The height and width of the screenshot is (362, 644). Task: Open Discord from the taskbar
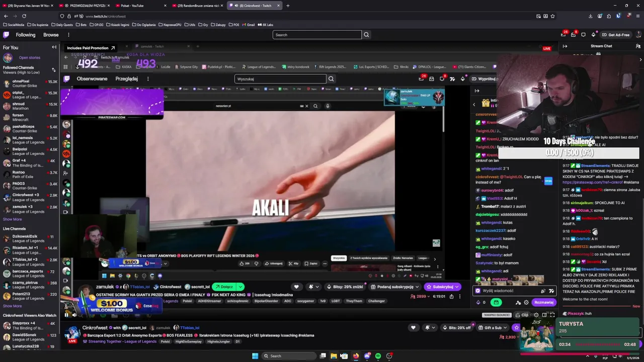[367, 356]
